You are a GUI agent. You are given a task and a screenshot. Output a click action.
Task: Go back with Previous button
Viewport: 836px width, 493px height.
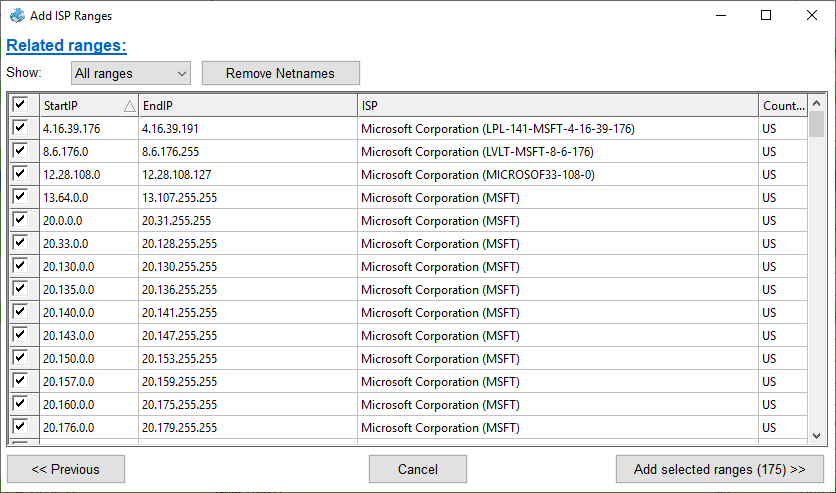(66, 469)
